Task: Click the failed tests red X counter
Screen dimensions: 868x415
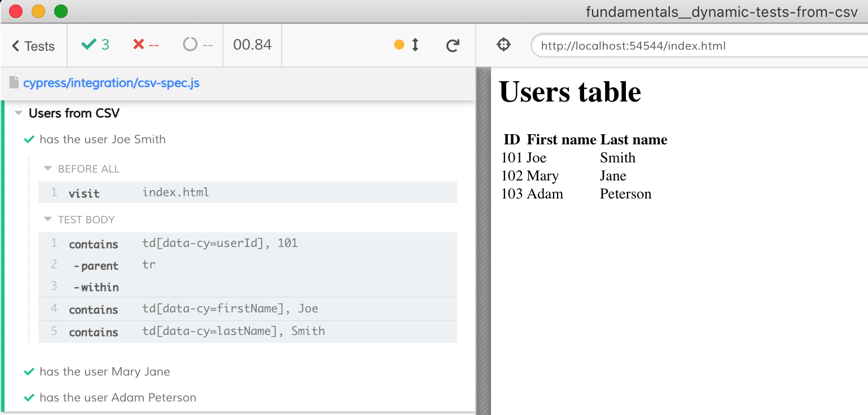Action: [x=145, y=45]
